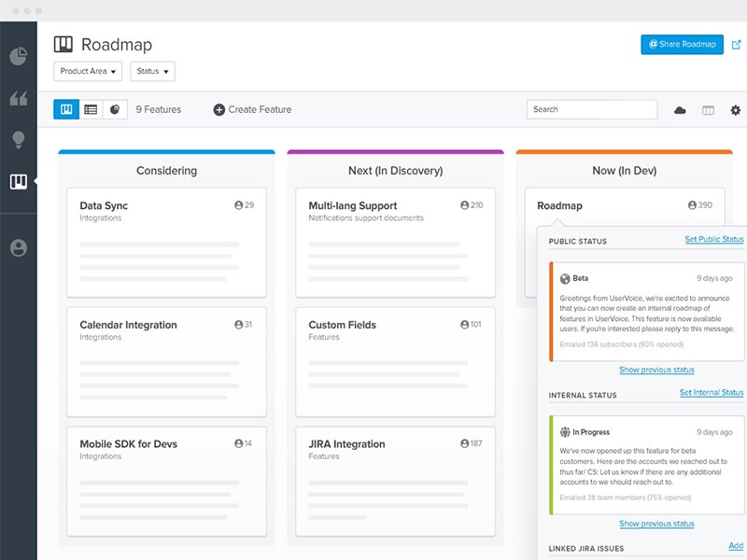The width and height of the screenshot is (747, 560).
Task: Switch to pie chart view toggle
Action: coord(115,109)
